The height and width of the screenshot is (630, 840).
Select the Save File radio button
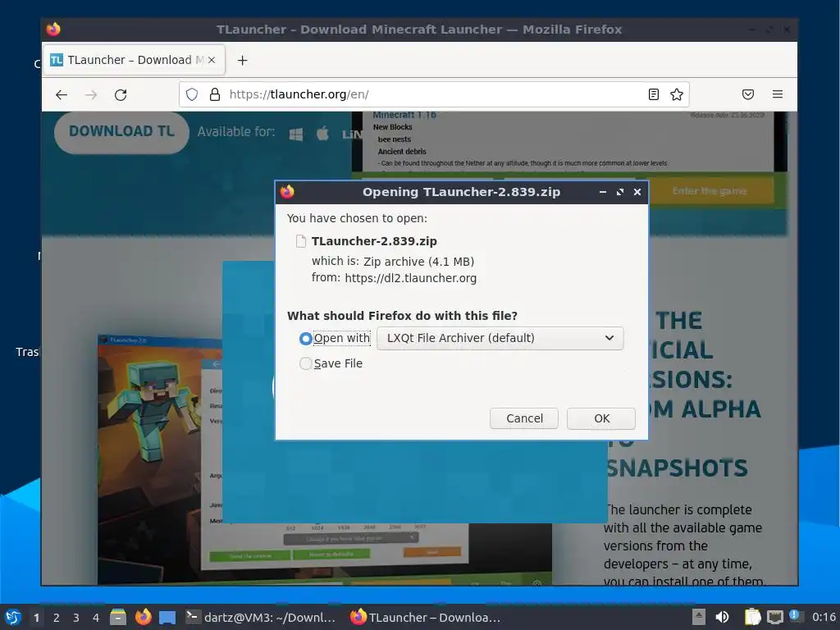coord(305,363)
